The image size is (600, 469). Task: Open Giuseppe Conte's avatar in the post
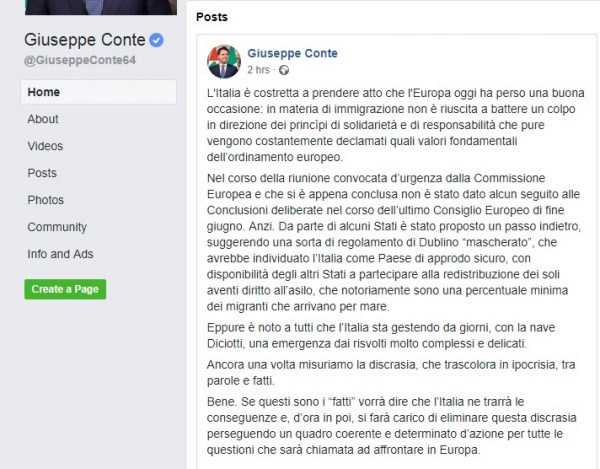point(223,60)
